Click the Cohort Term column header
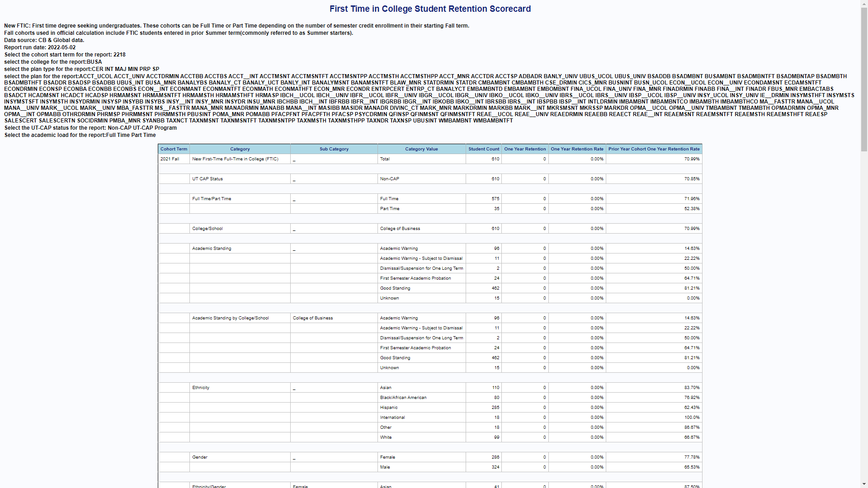 click(x=174, y=149)
